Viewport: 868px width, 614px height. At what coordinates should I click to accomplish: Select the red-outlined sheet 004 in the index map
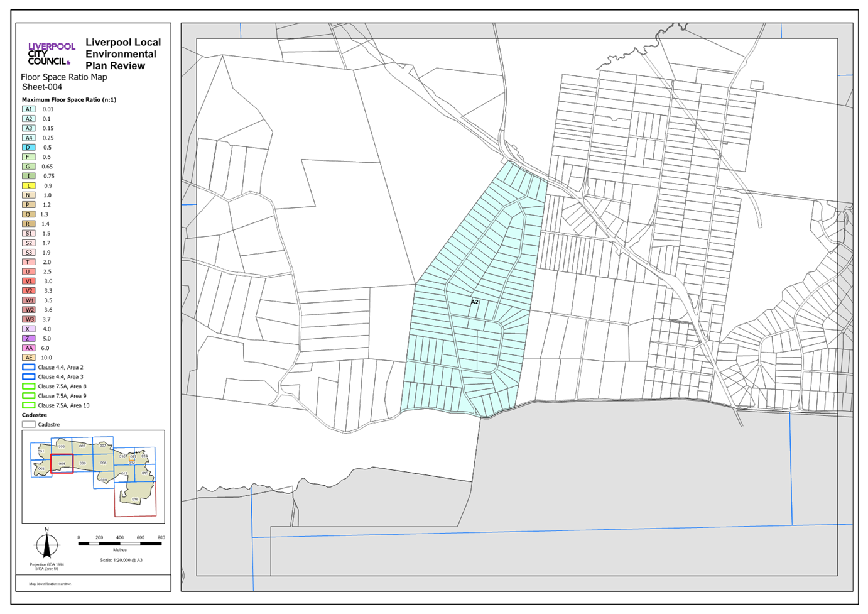pyautogui.click(x=62, y=464)
